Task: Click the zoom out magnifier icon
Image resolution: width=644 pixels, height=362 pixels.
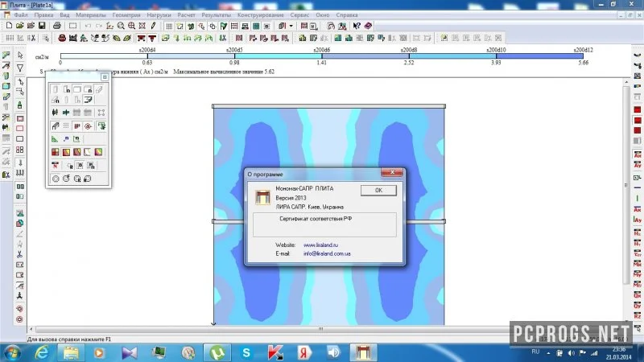Action: 121,26
